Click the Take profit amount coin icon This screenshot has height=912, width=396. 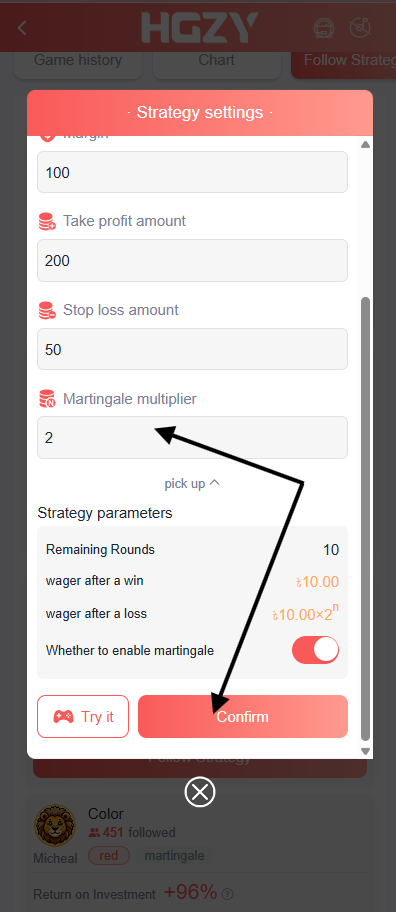pos(47,221)
